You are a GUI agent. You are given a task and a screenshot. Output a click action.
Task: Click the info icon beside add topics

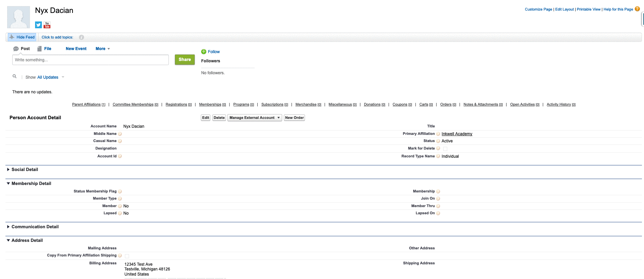pos(81,37)
